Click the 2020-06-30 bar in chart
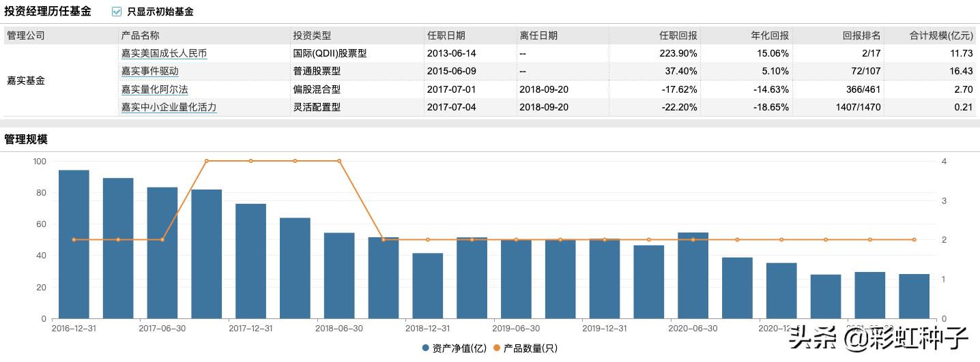The width and height of the screenshot is (980, 362). pos(693,275)
